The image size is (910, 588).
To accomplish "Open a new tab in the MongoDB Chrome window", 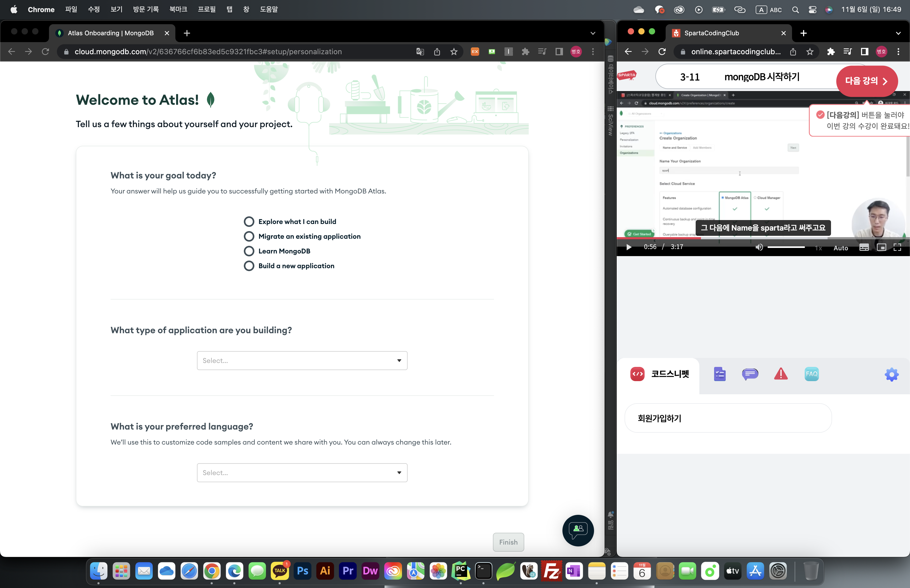I will pyautogui.click(x=187, y=33).
